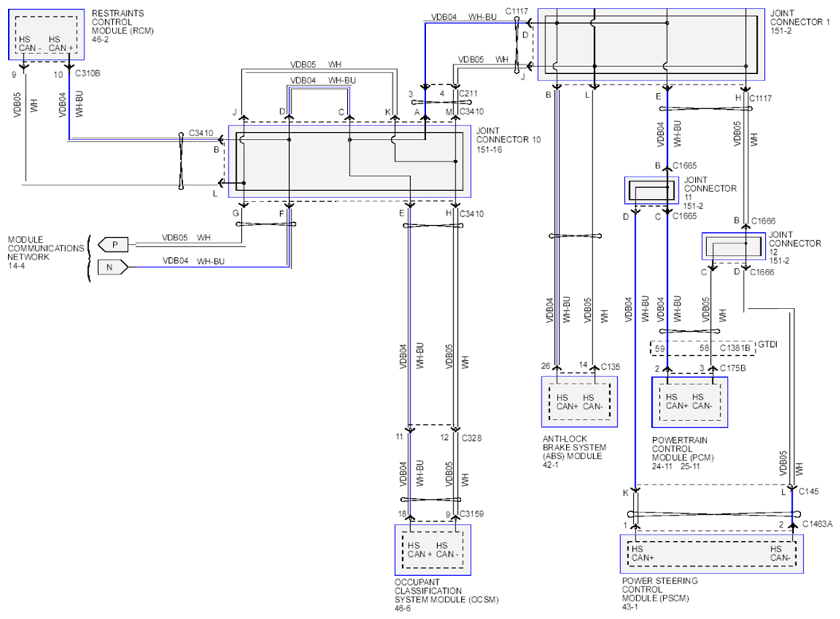840x619 pixels.
Task: Click the Joint Connector 11 symbol
Action: click(x=651, y=191)
